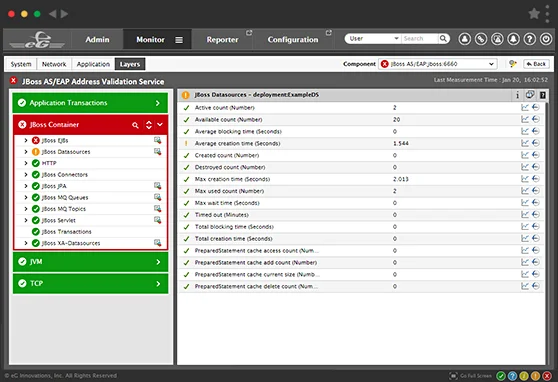
Task: Click the info icon in Datasources header
Action: pyautogui.click(x=517, y=95)
